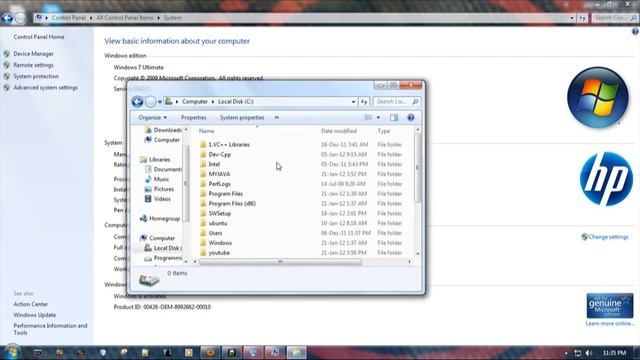Open Explorer help icon

411,118
